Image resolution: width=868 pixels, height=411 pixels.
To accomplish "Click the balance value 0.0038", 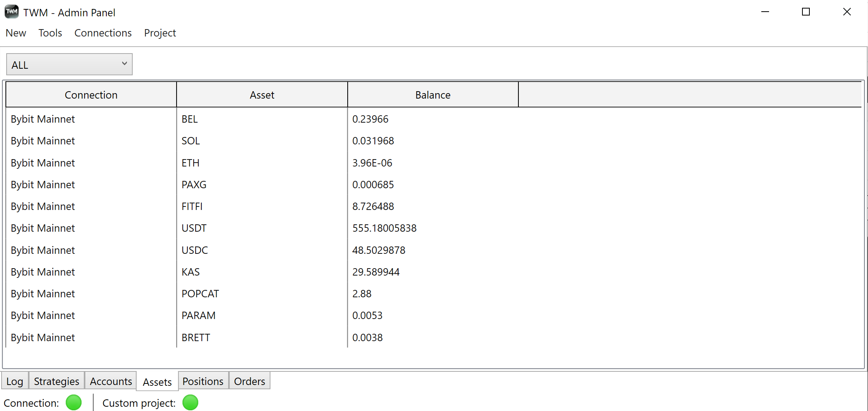I will [x=367, y=338].
